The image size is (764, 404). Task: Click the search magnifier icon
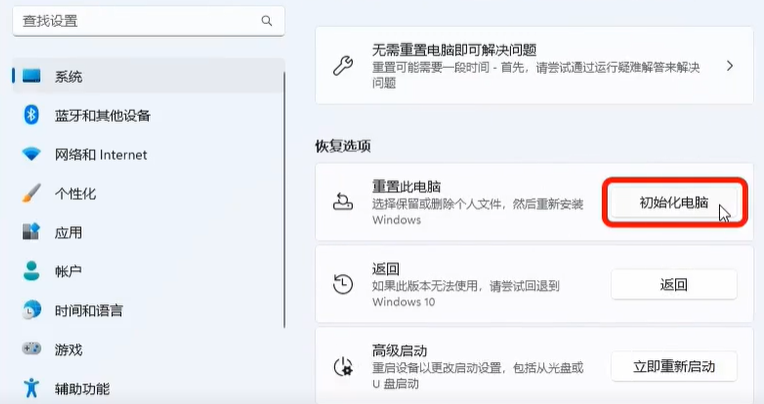[x=267, y=21]
